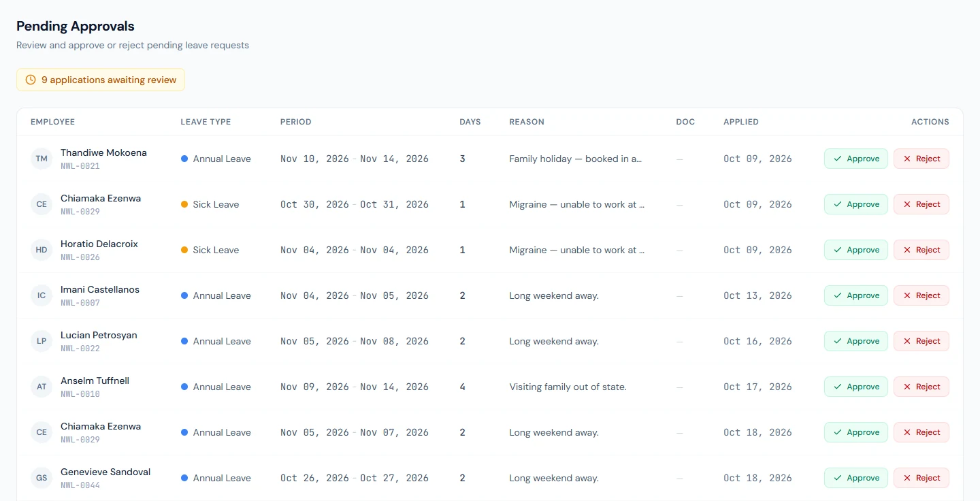Viewport: 980px width, 501px height.
Task: Approve Anselm Tuffnell's four-day leave
Action: [x=856, y=387]
